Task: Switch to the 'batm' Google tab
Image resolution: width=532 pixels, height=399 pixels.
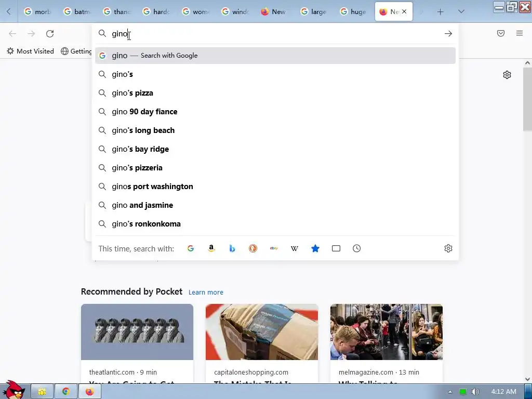Action: pos(77,11)
